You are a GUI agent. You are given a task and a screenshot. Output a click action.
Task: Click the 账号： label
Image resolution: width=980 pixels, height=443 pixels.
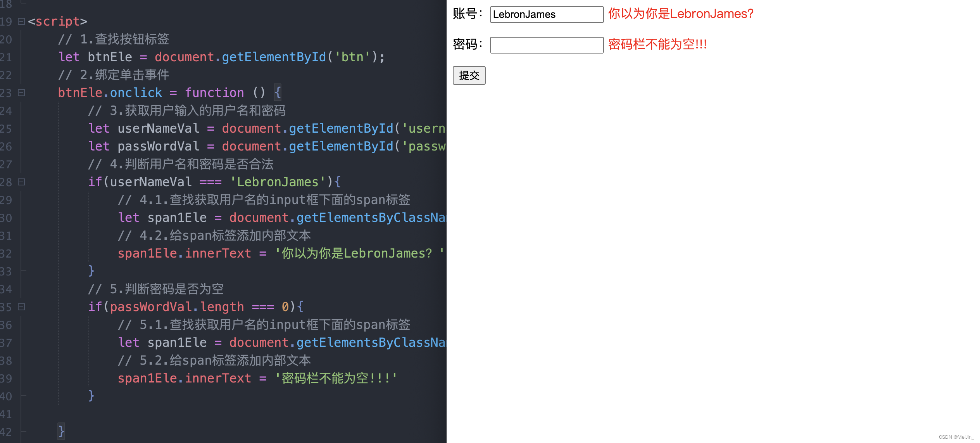tap(468, 14)
